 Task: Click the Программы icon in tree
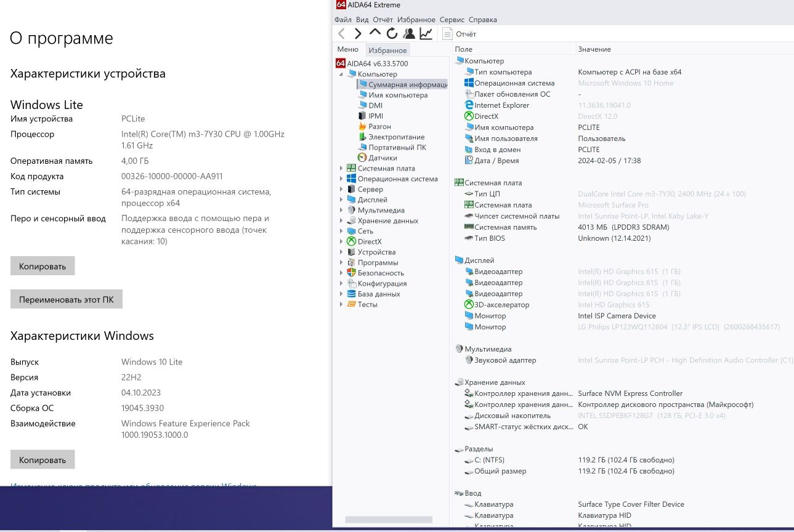pyautogui.click(x=351, y=262)
